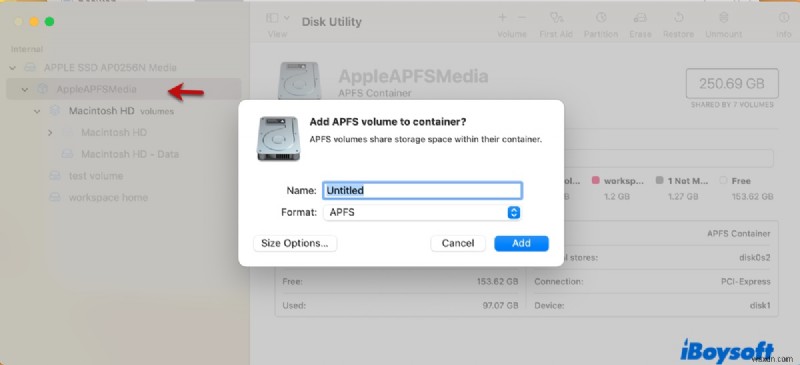Click the AppleAPFSMedia title heading
This screenshot has height=365, width=800.
(x=413, y=76)
